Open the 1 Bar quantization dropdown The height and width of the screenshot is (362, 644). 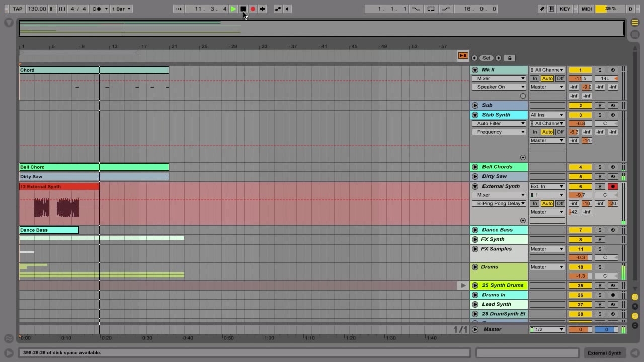pyautogui.click(x=121, y=9)
